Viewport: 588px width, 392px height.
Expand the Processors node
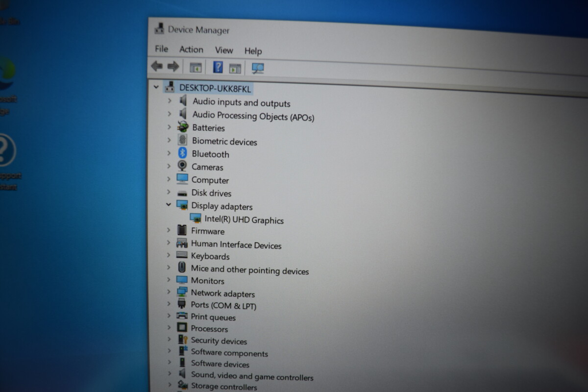169,328
